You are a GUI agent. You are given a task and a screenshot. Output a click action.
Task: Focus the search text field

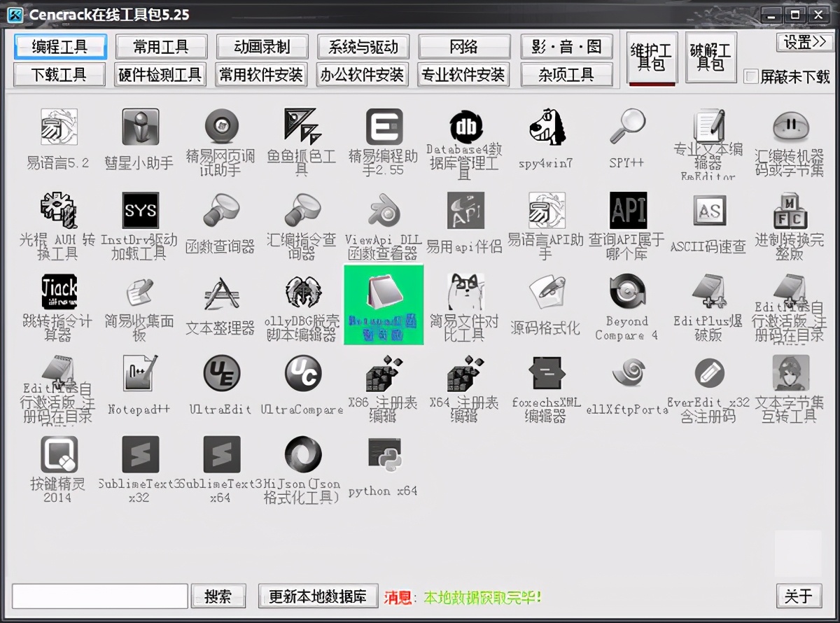pyautogui.click(x=100, y=596)
